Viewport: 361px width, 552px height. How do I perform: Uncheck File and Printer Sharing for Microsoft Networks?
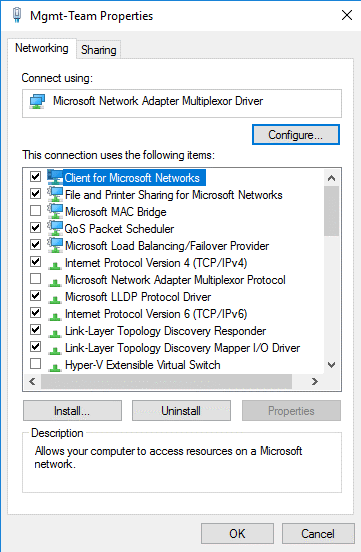(35, 193)
